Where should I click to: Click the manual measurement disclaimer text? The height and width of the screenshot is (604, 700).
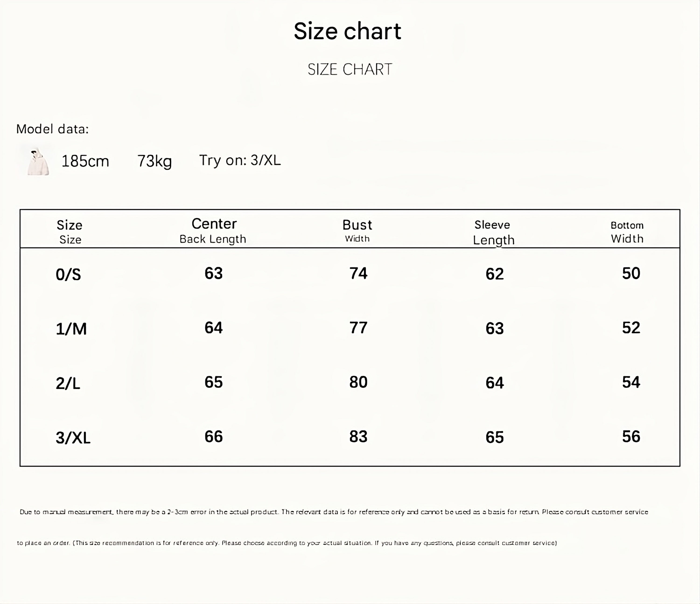pyautogui.click(x=334, y=512)
